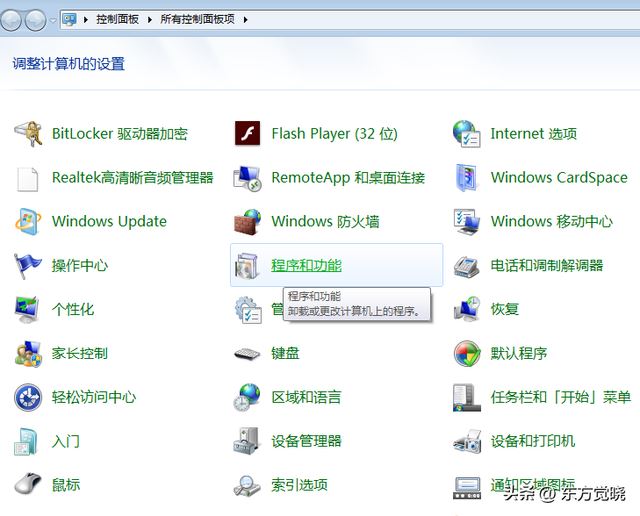Click the Internet 选项 globe icon
This screenshot has height=516, width=640.
[466, 133]
